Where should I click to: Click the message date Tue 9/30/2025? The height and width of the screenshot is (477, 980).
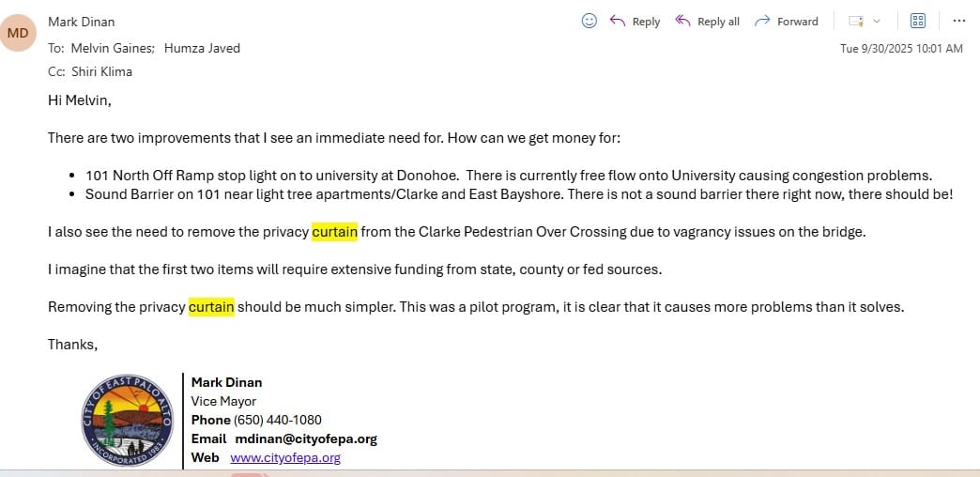coord(901,49)
